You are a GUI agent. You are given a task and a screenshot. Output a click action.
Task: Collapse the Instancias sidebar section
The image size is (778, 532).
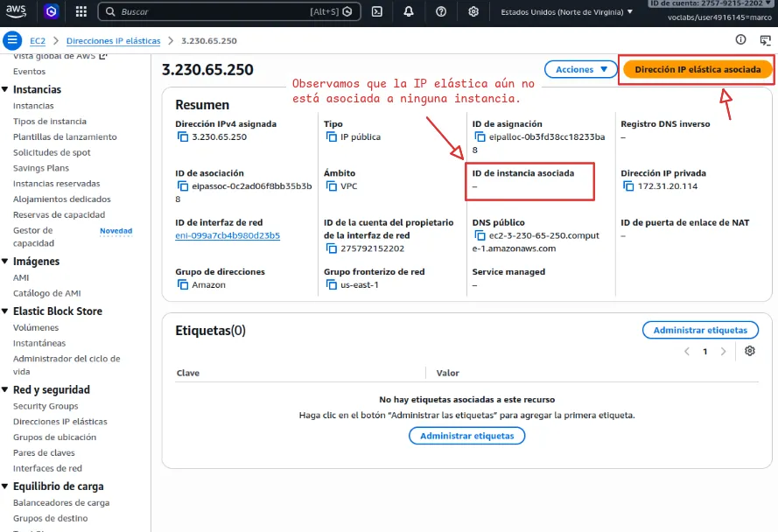pos(5,89)
